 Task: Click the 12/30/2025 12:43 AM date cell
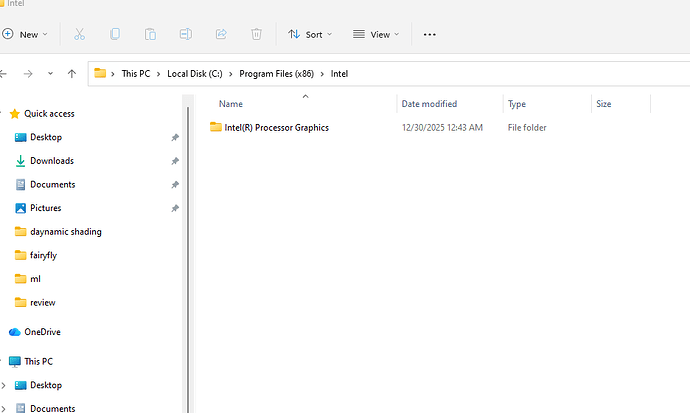[x=442, y=128]
